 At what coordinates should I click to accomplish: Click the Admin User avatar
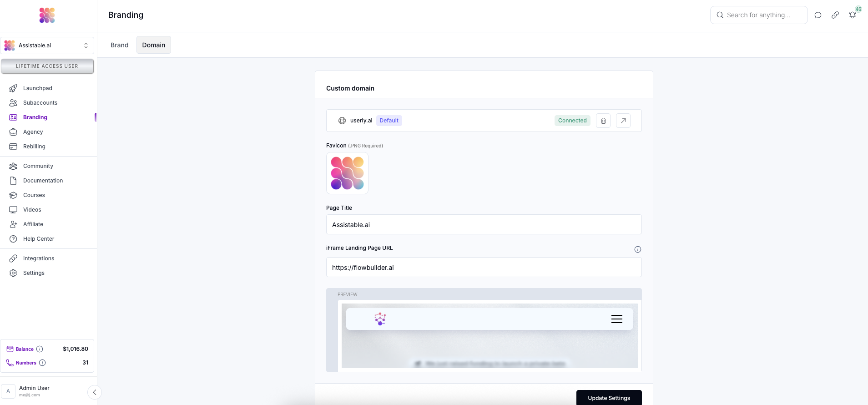click(x=8, y=391)
